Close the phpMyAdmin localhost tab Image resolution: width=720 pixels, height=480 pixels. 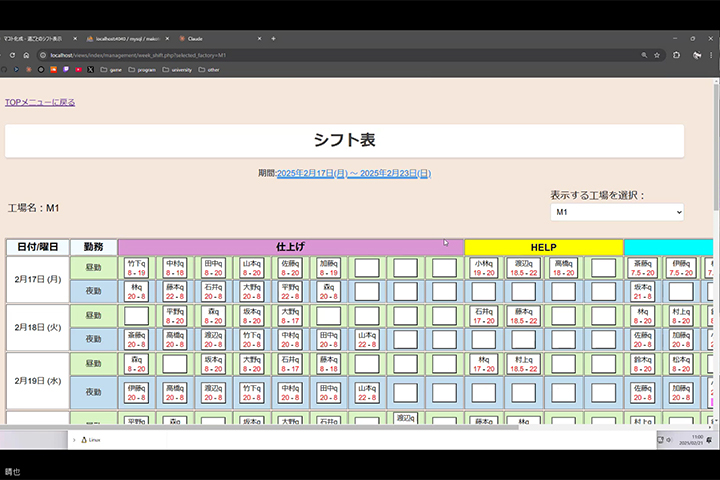167,39
